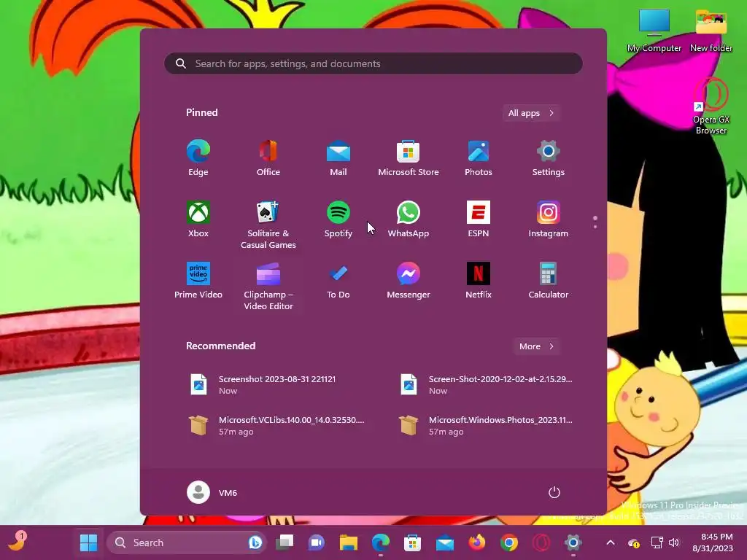The height and width of the screenshot is (560, 747).
Task: Open the Calculator app
Action: click(x=549, y=281)
